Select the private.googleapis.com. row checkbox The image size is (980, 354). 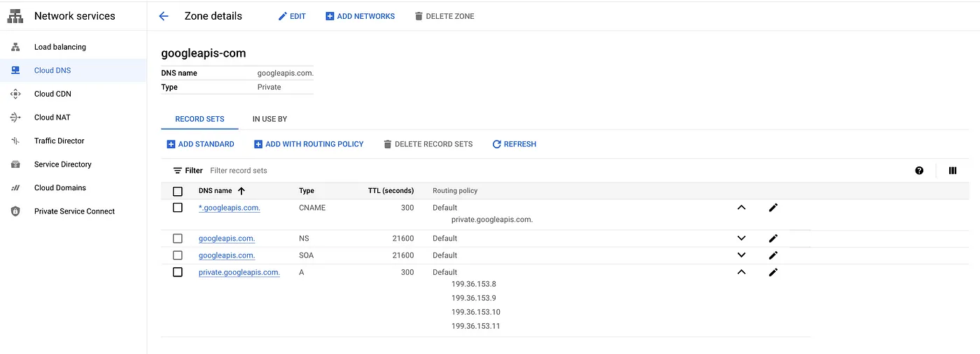178,272
